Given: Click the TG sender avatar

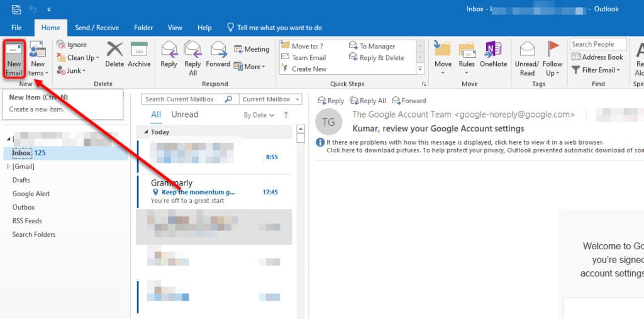Looking at the screenshot, I should [x=328, y=122].
